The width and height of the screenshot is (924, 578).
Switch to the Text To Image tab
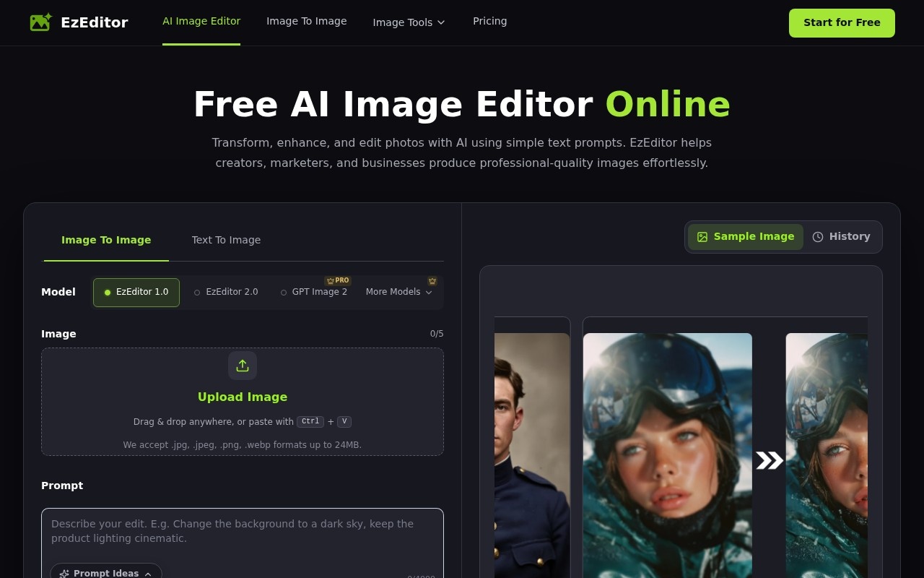tap(226, 240)
